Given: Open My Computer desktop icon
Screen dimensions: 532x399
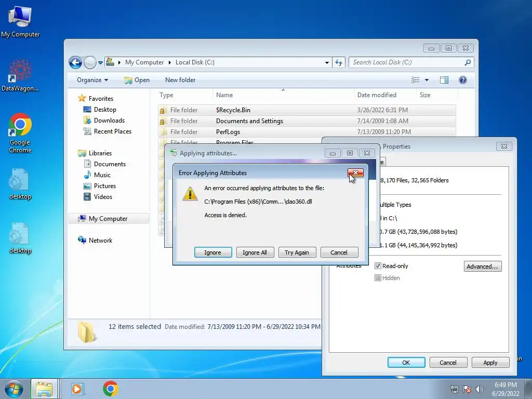Looking at the screenshot, I should click(20, 22).
